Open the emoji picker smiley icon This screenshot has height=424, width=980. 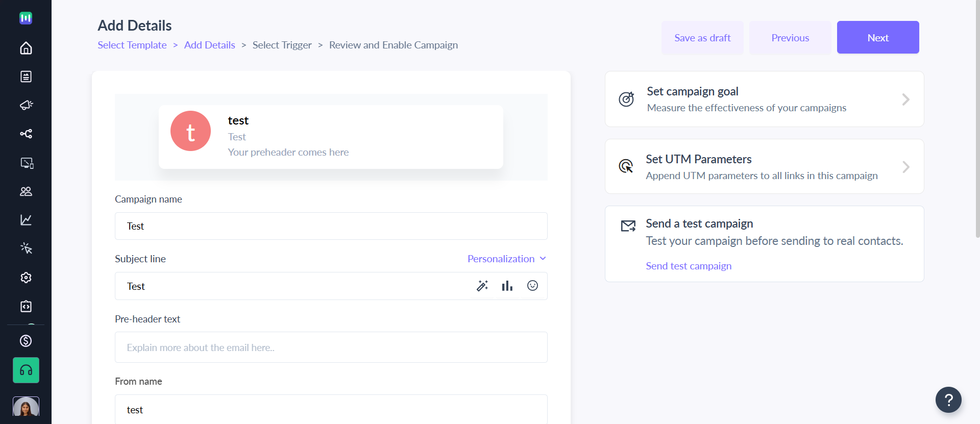[532, 286]
